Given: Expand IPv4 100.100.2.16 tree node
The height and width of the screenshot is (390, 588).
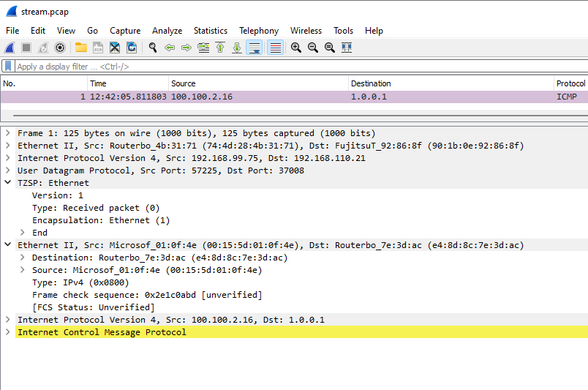Looking at the screenshot, I should [7, 320].
